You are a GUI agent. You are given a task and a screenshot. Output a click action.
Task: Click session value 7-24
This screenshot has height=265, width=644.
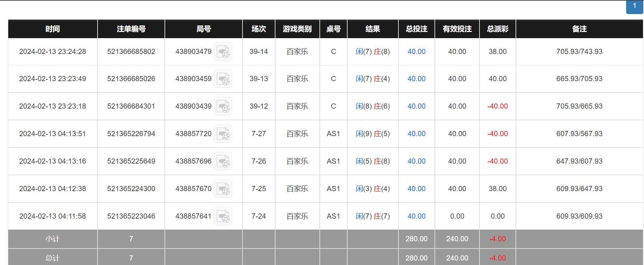[259, 216]
